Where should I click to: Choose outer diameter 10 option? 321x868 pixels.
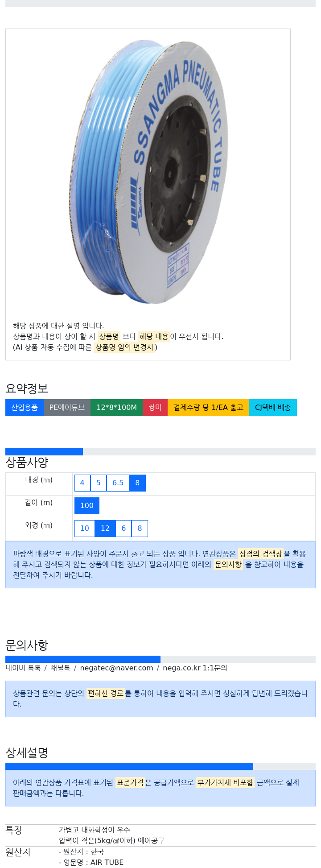click(85, 529)
